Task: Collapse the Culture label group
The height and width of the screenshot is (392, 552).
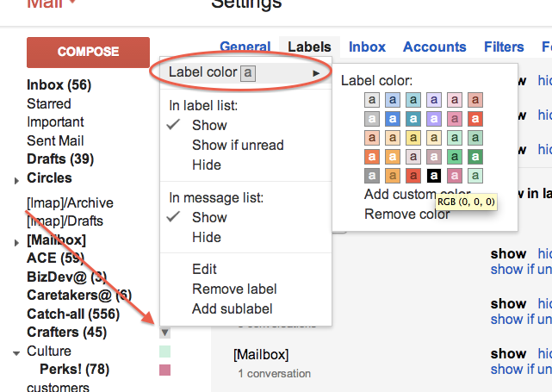Action: [x=16, y=353]
